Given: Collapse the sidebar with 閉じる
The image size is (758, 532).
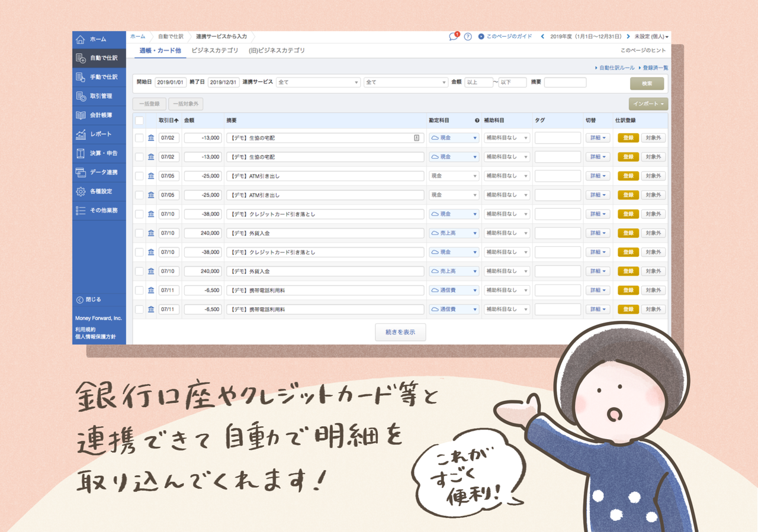Looking at the screenshot, I should click(x=89, y=299).
